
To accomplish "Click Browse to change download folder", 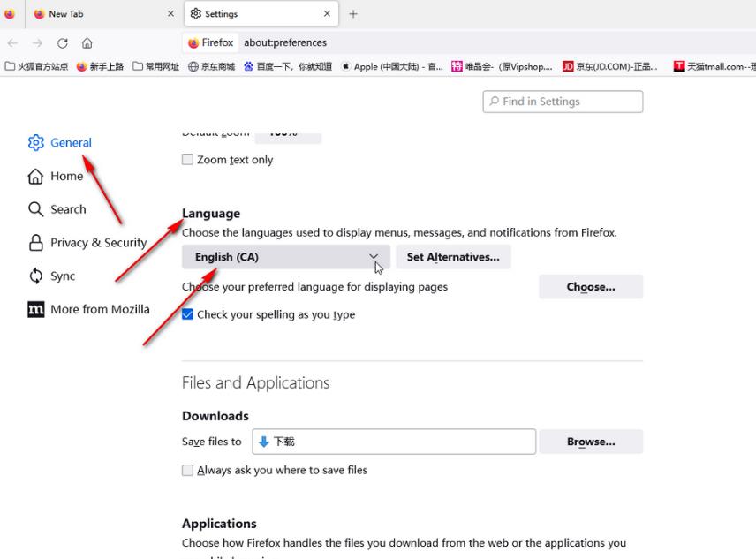I will (591, 442).
